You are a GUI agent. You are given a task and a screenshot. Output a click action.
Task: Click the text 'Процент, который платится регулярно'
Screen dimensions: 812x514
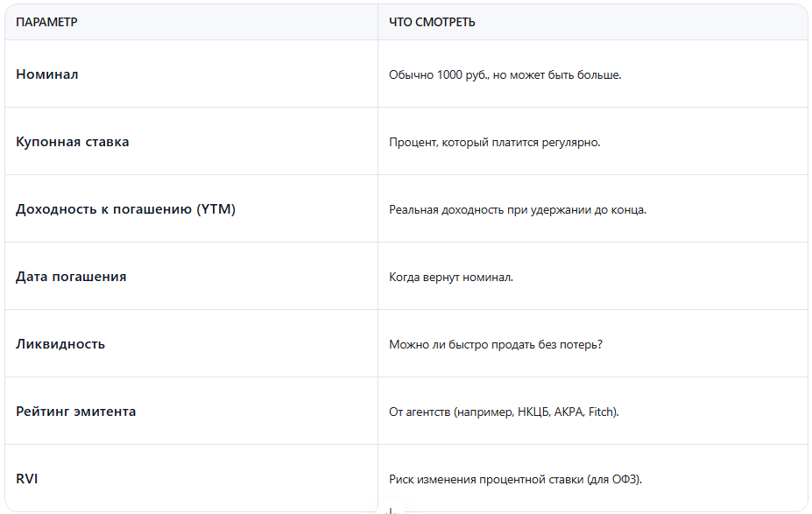(x=494, y=143)
